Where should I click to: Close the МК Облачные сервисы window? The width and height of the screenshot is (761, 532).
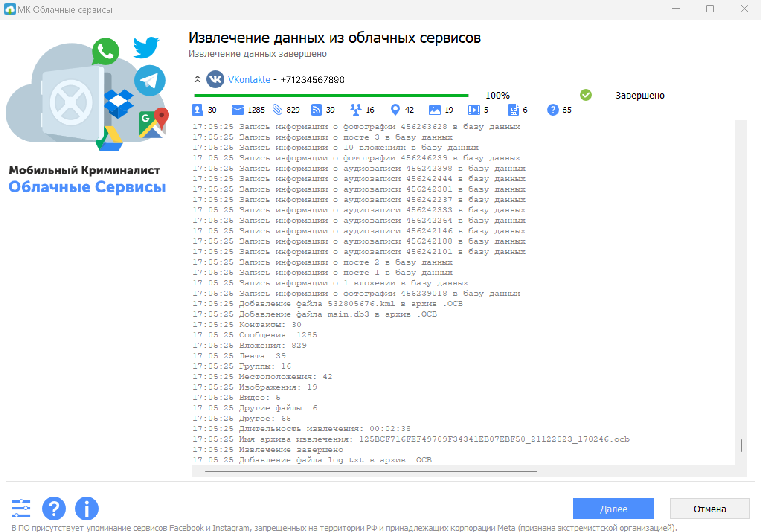click(x=744, y=9)
